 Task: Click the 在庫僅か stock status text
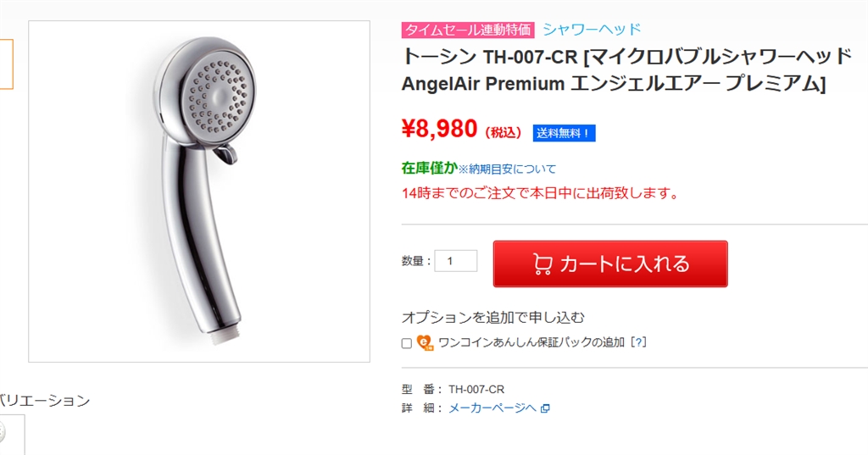[x=430, y=168]
